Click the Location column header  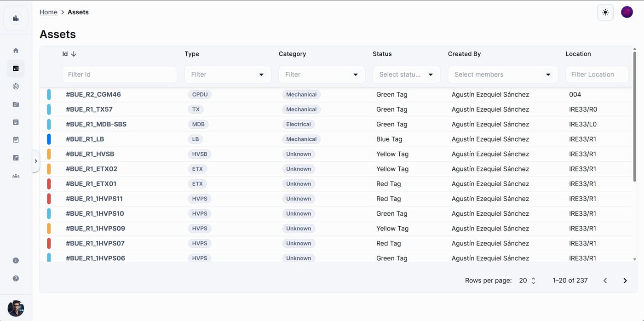coord(578,54)
